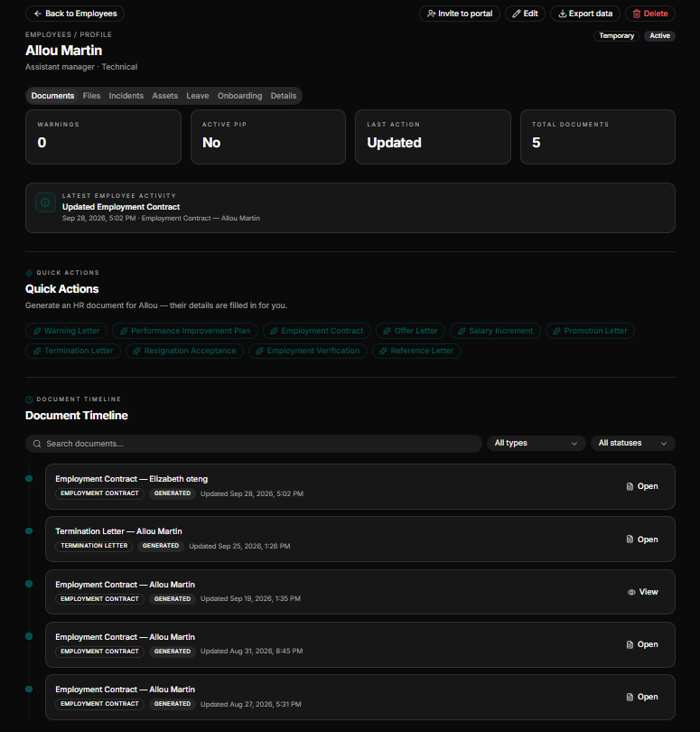View the Sep 19 employment contract

642,592
